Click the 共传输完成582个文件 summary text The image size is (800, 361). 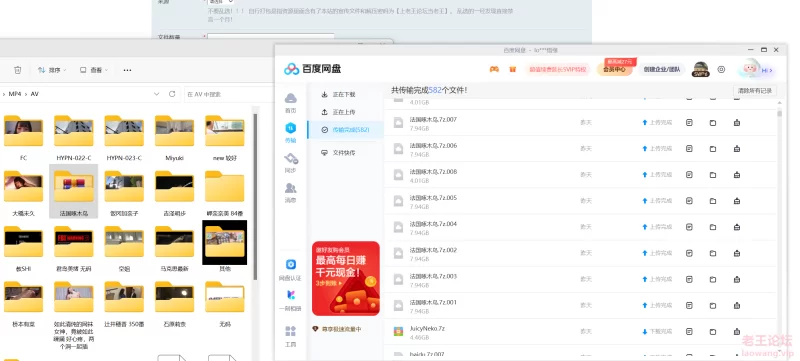point(429,90)
